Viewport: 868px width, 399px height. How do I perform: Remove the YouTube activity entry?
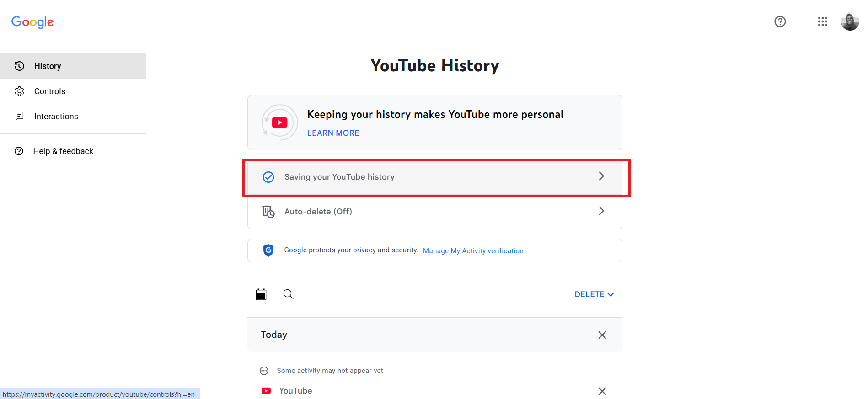pyautogui.click(x=602, y=391)
